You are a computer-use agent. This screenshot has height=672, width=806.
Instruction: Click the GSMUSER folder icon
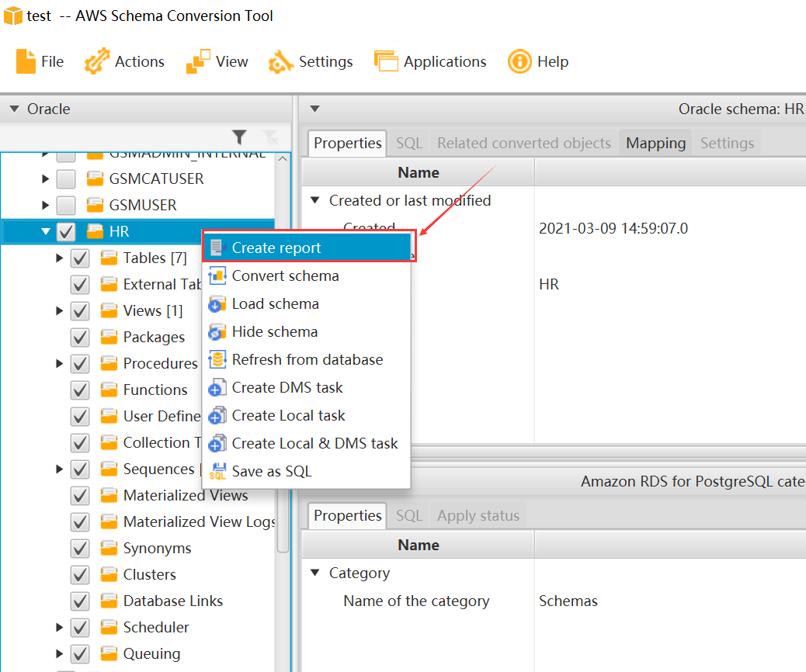(95, 205)
